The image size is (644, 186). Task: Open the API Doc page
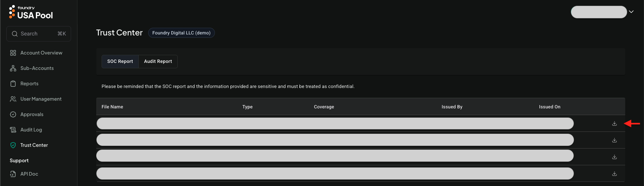[x=29, y=174]
